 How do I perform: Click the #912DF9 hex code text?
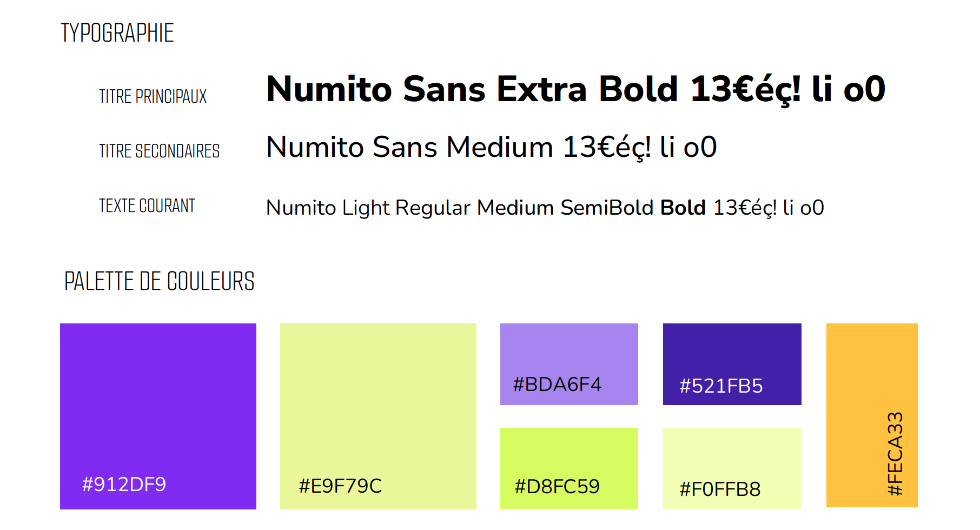click(124, 484)
